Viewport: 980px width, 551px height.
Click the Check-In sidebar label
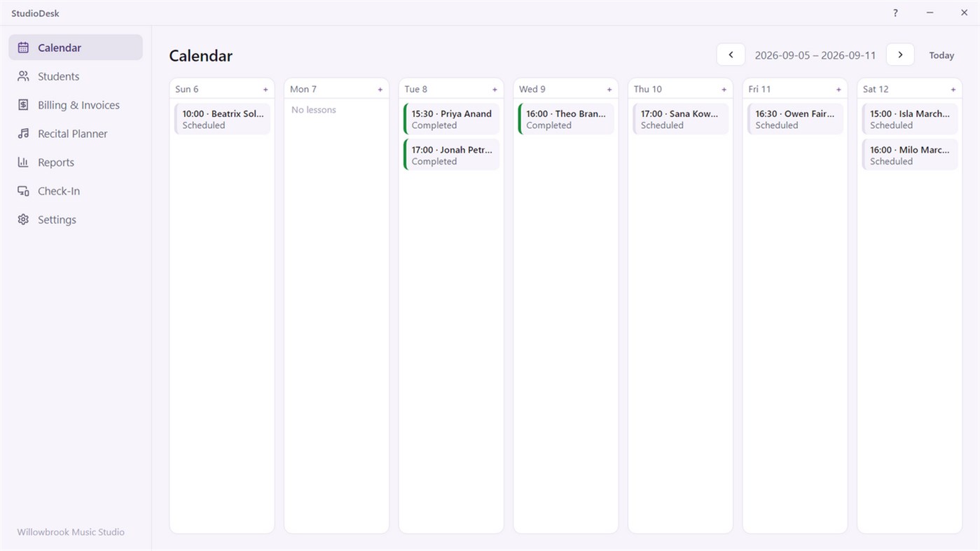tap(59, 191)
